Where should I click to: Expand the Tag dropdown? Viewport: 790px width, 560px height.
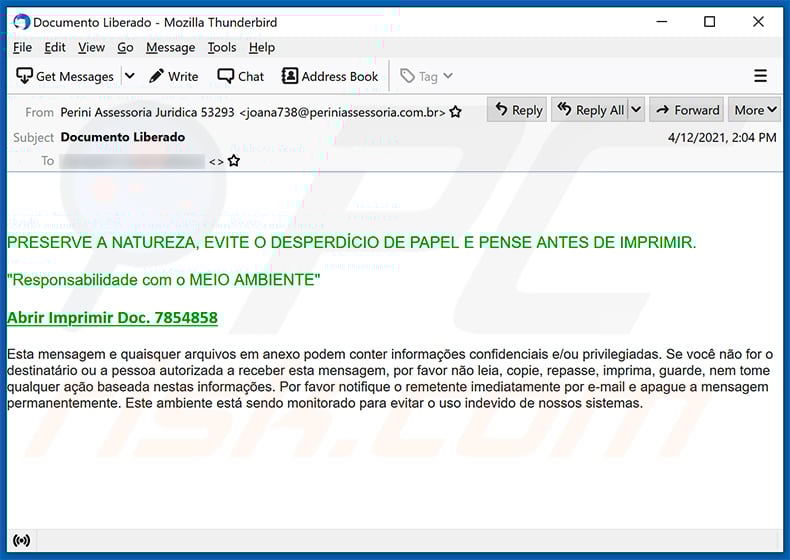[426, 76]
